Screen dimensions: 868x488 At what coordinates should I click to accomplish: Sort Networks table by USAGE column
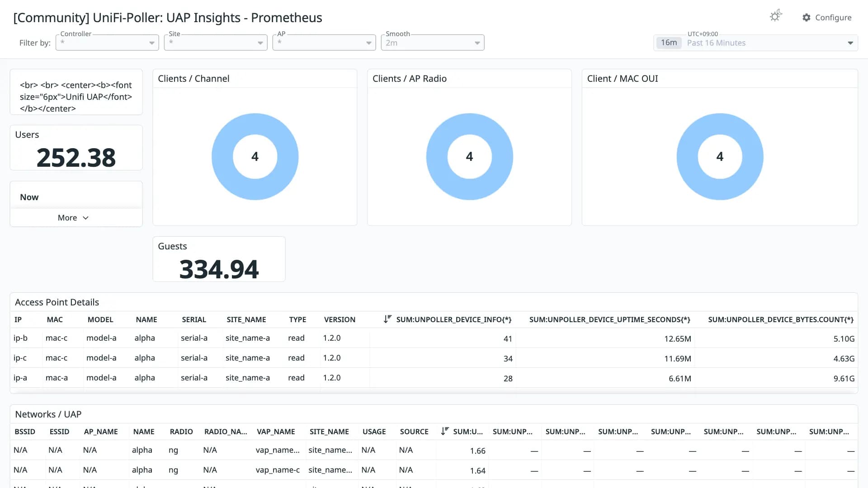(x=374, y=432)
